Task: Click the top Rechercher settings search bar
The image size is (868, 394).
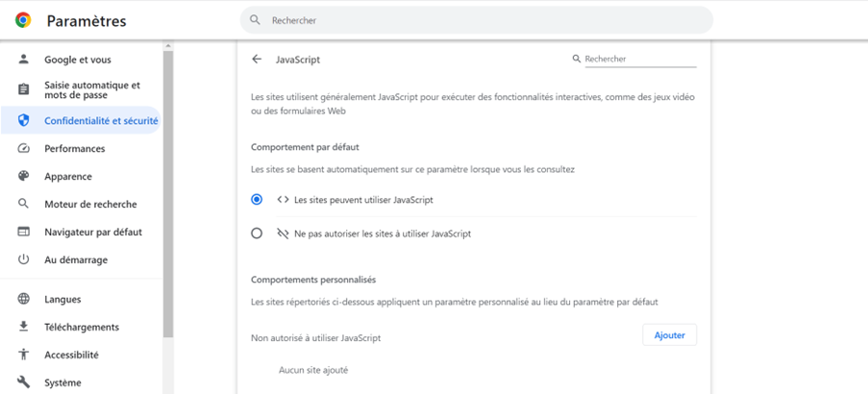Action: (x=476, y=20)
